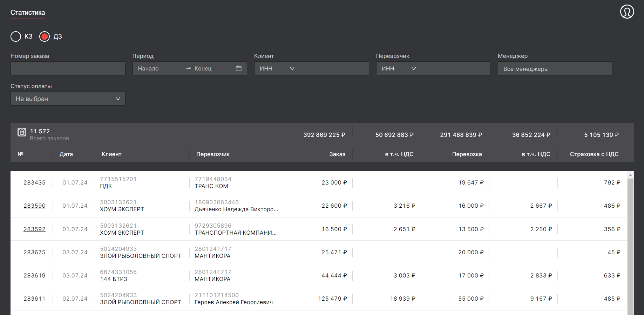Click order amount 25 471 ₽
This screenshot has height=315, width=644.
coord(334,252)
